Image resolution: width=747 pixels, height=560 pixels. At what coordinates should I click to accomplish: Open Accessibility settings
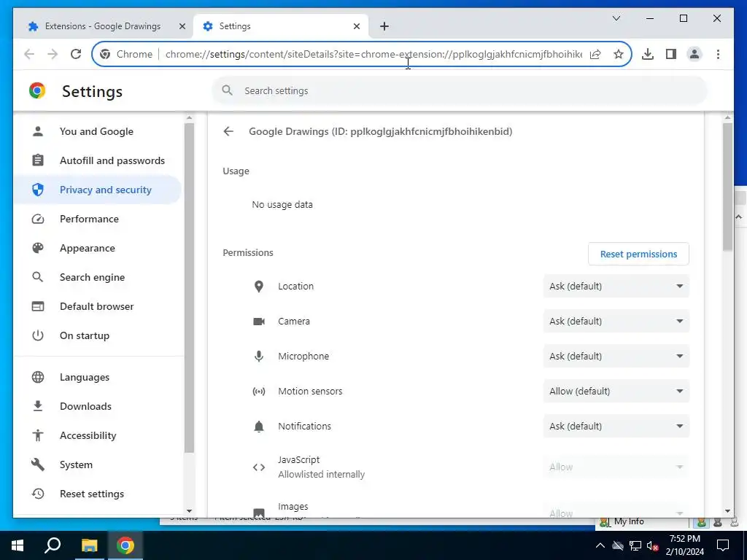click(98, 435)
